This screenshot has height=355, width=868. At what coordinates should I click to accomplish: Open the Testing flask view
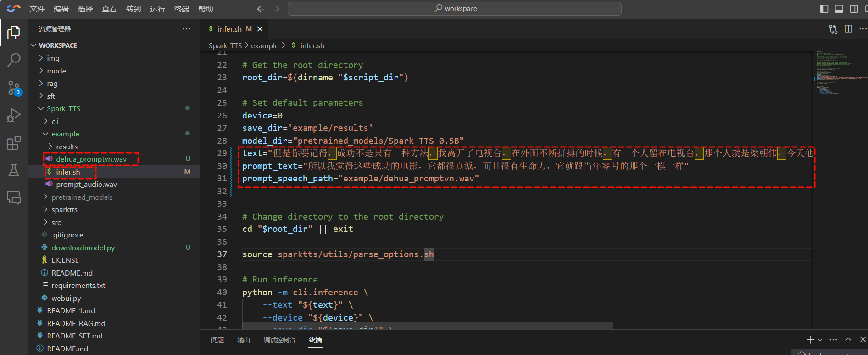14,170
